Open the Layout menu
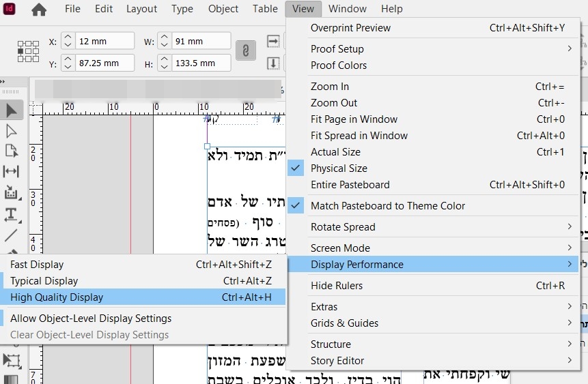Viewport: 588px width, 384px height. tap(141, 9)
